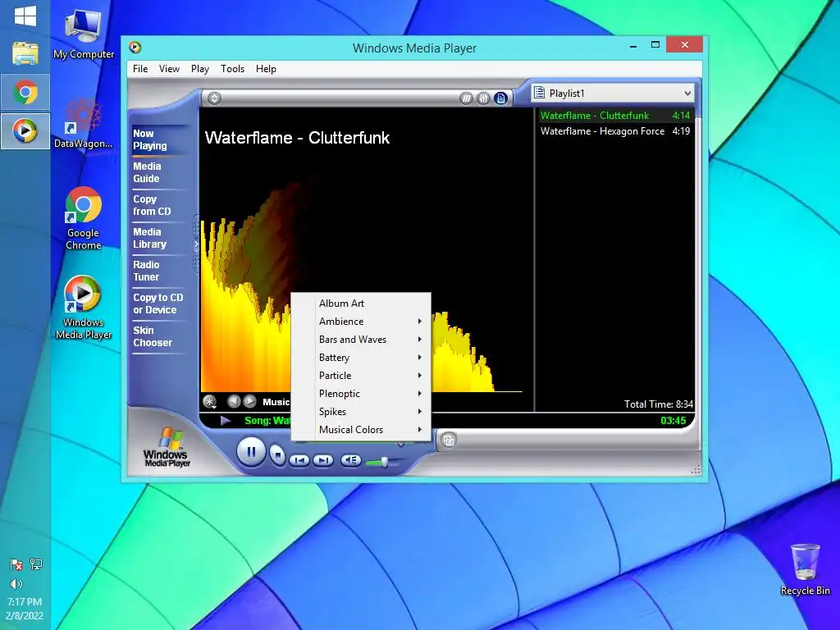Click the action center flag tray icon
The image size is (840, 630).
16,564
